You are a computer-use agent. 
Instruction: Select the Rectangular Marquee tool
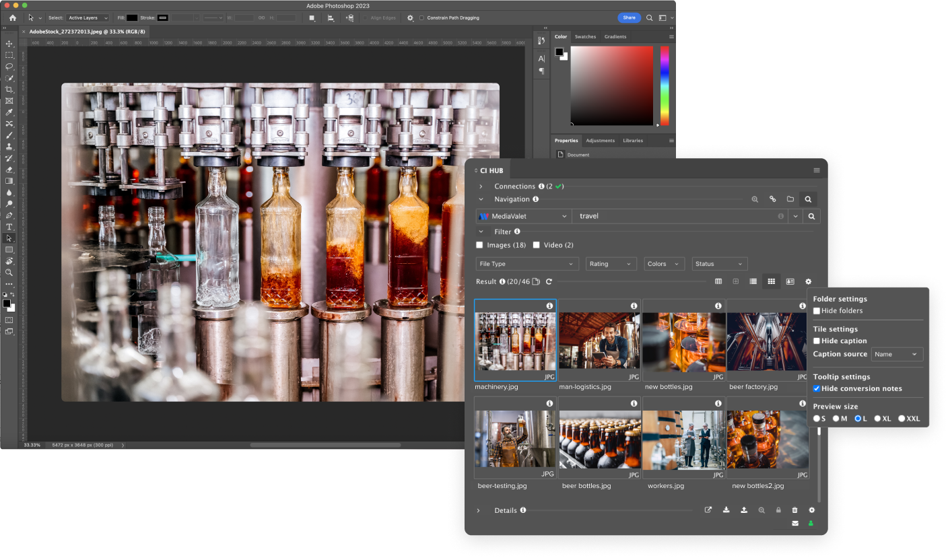(9, 55)
